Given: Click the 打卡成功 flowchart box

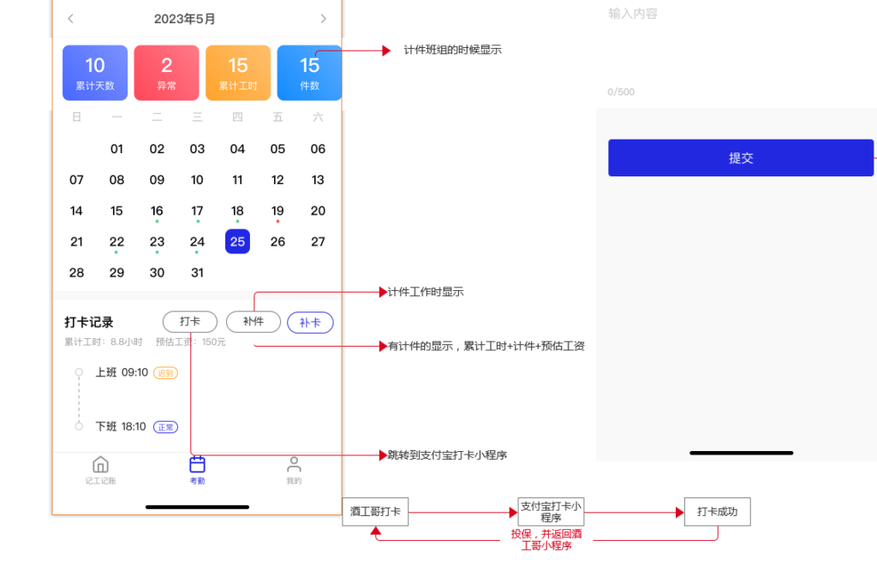Looking at the screenshot, I should (718, 512).
